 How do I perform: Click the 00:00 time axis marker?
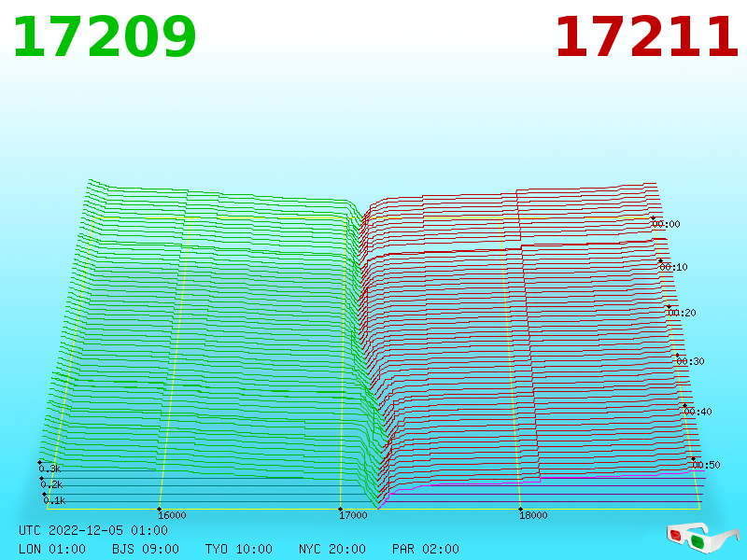pos(666,224)
